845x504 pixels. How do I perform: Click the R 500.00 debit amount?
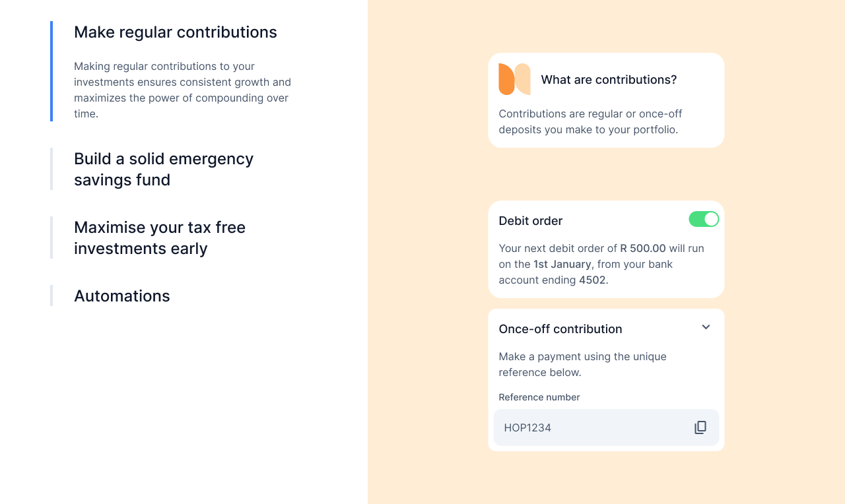point(643,249)
